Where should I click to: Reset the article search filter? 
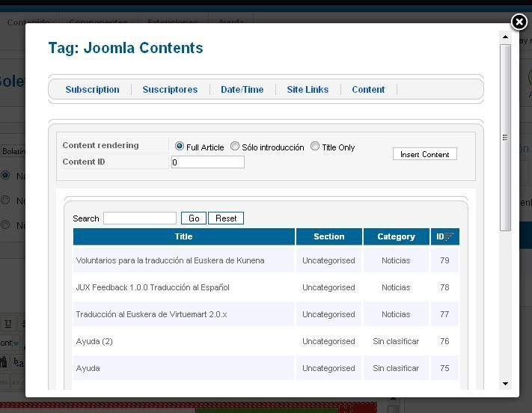226,218
